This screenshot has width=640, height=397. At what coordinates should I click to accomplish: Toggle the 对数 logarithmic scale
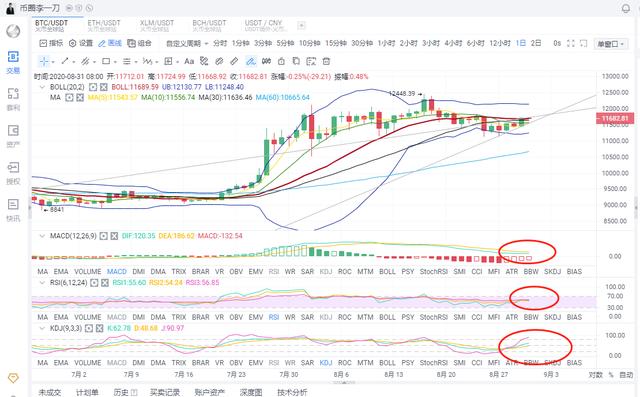(x=596, y=375)
